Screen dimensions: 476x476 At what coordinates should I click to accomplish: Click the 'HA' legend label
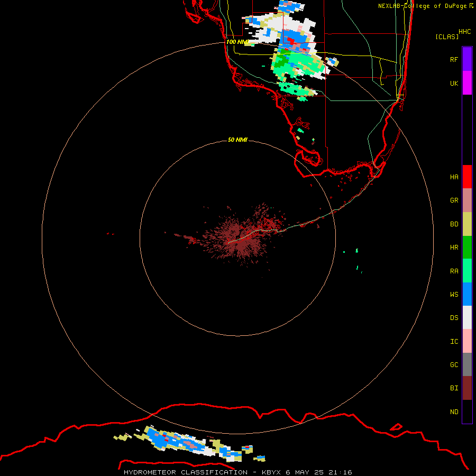point(454,177)
